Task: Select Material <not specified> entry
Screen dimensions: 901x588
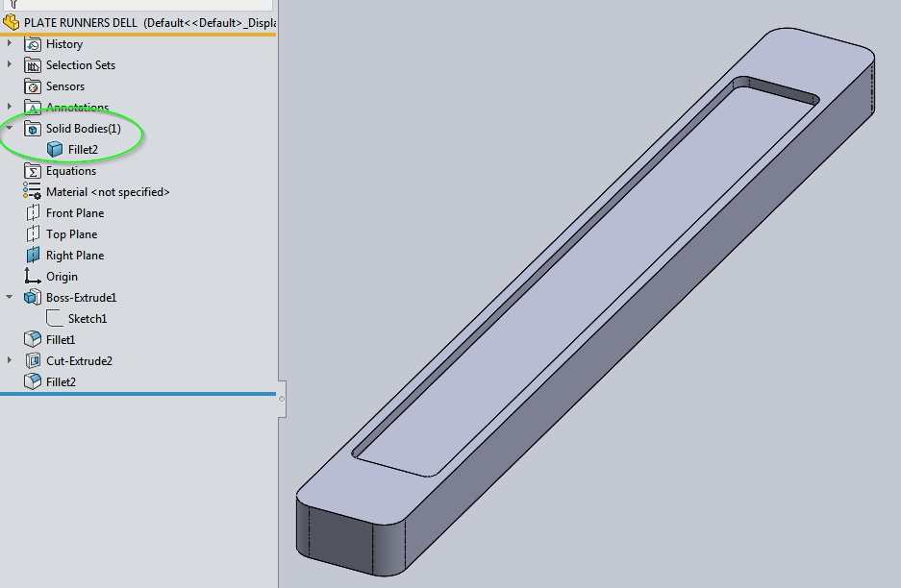Action: 108,192
